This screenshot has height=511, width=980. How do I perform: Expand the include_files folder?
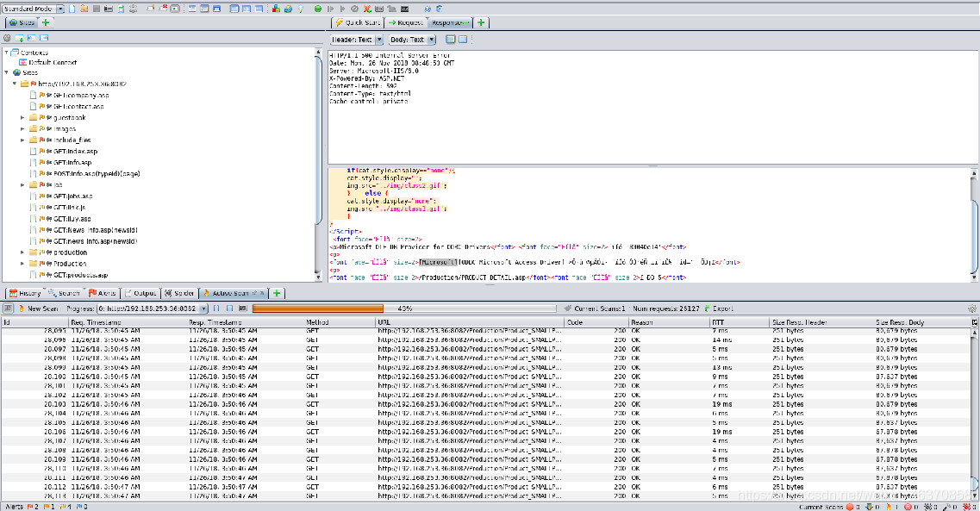tap(22, 140)
